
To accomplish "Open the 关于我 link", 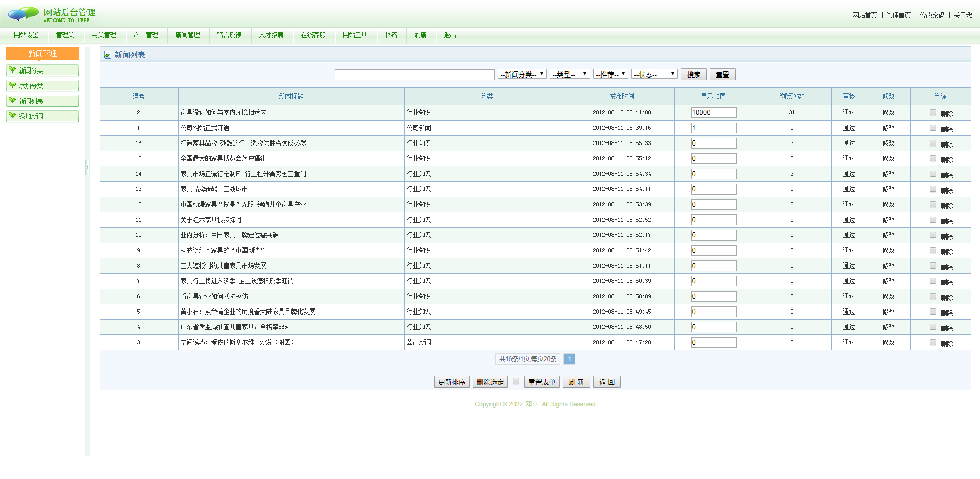I will pyautogui.click(x=963, y=15).
